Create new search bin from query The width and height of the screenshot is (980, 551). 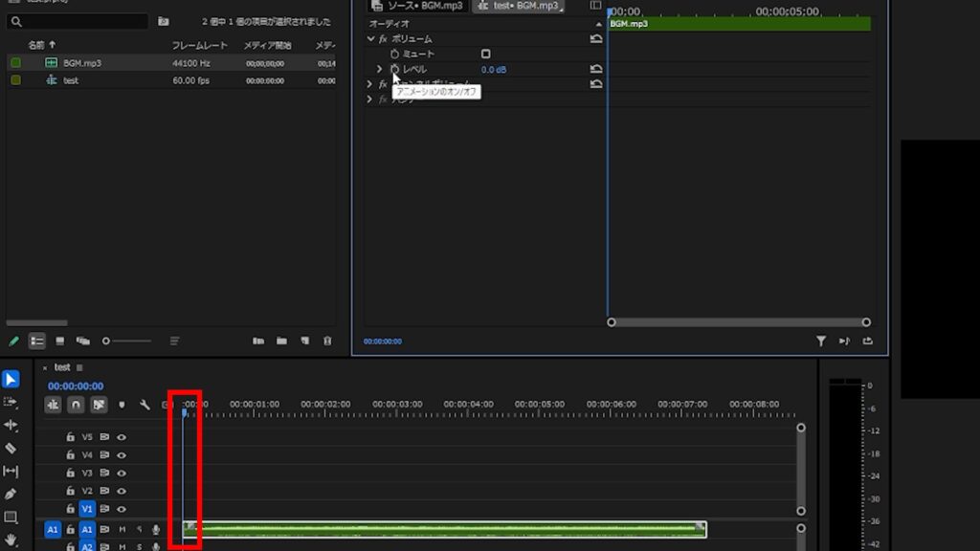[163, 21]
